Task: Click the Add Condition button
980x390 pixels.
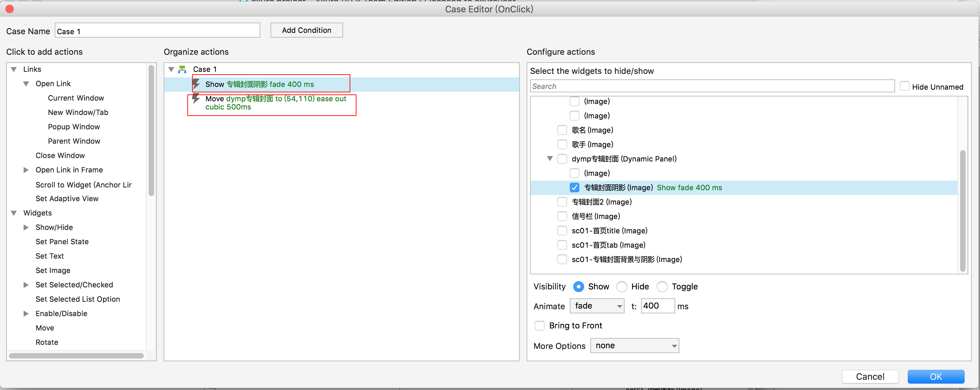Action: [x=306, y=30]
